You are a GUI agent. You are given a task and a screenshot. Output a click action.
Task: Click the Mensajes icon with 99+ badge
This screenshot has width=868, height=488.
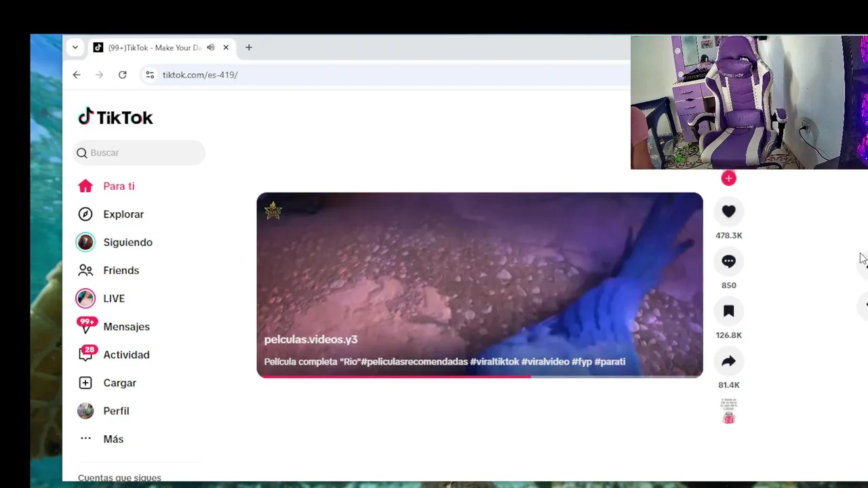click(x=86, y=326)
